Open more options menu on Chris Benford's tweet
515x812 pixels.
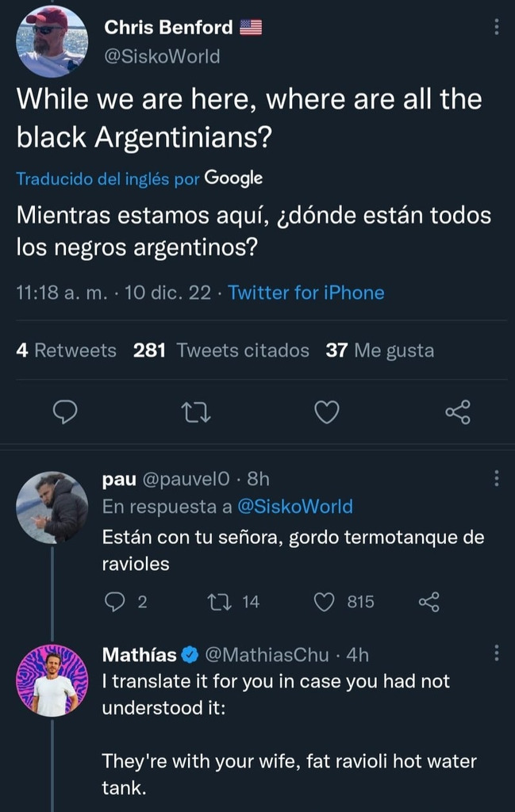[496, 27]
